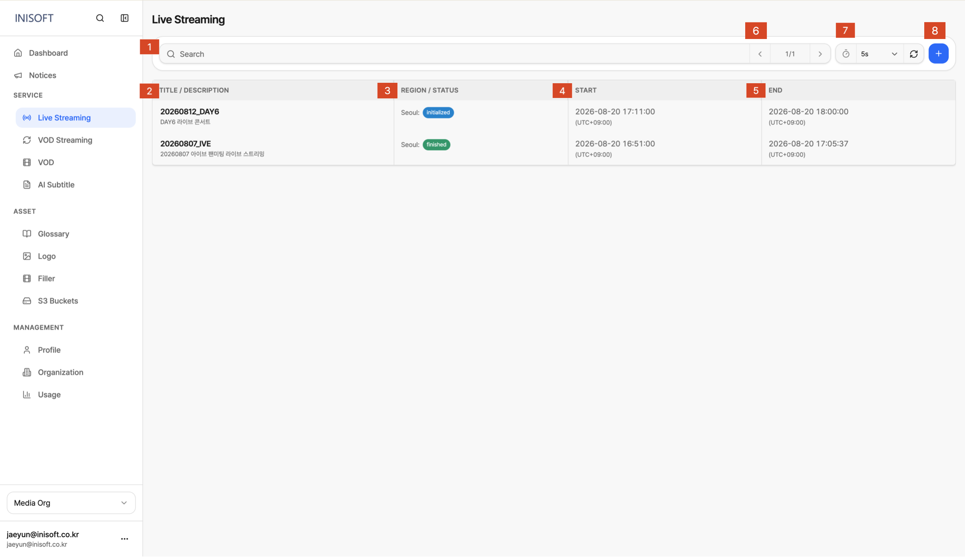Click the sidebar search magnifier icon

[x=100, y=18]
